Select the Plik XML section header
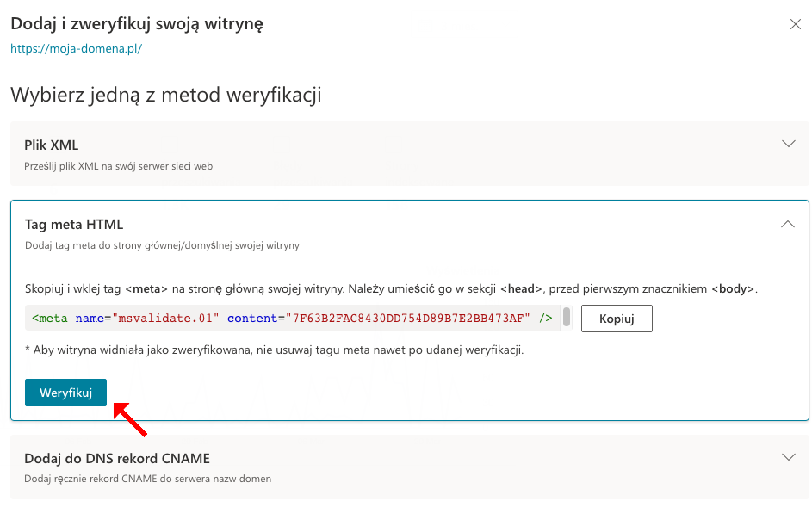Viewport: 812px width, 526px height. click(x=52, y=144)
